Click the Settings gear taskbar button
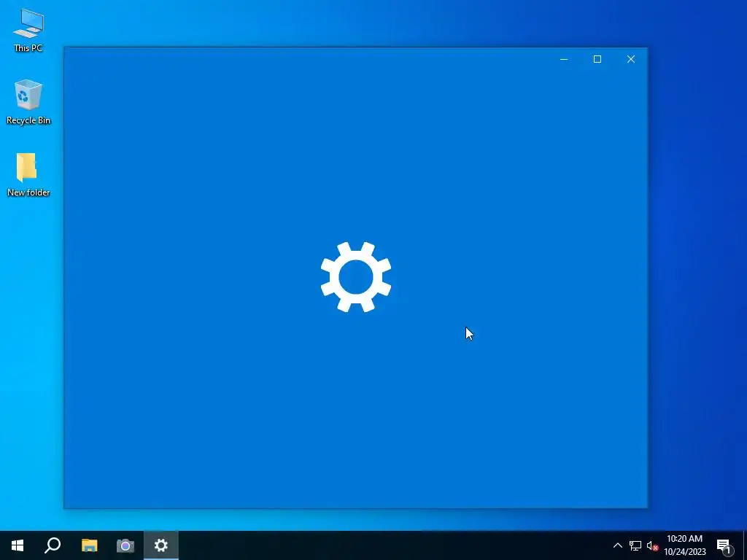 click(x=161, y=545)
